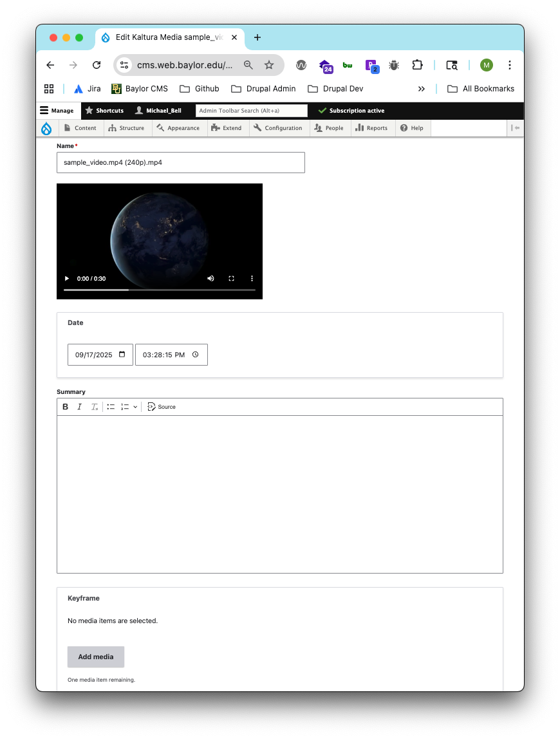
Task: Open a new browser tab with the plus
Action: pyautogui.click(x=257, y=37)
